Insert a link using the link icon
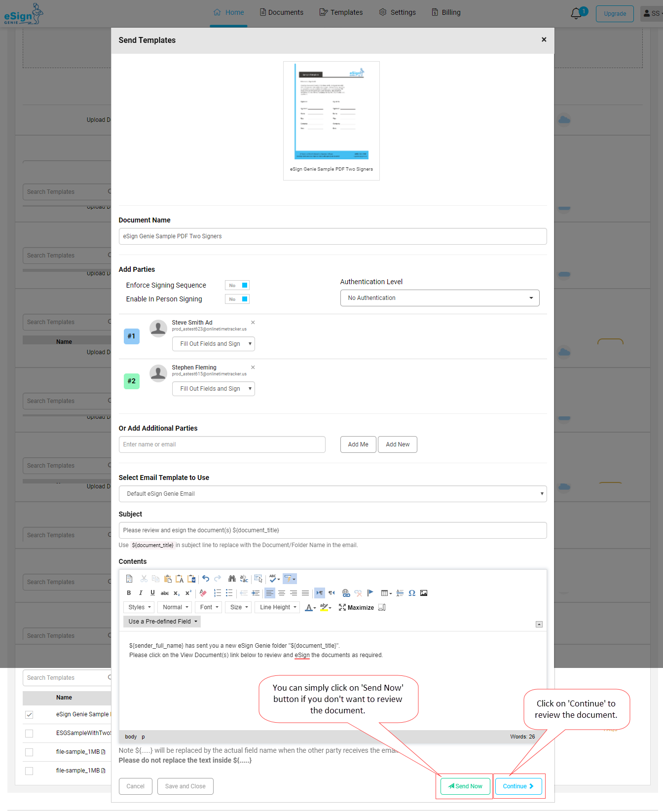This screenshot has height=812, width=663. click(346, 593)
